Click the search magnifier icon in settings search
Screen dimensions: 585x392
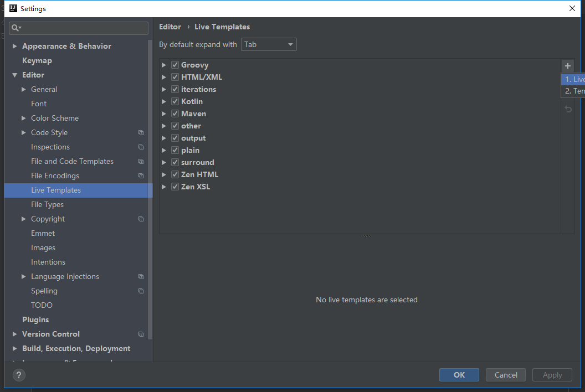[x=16, y=28]
